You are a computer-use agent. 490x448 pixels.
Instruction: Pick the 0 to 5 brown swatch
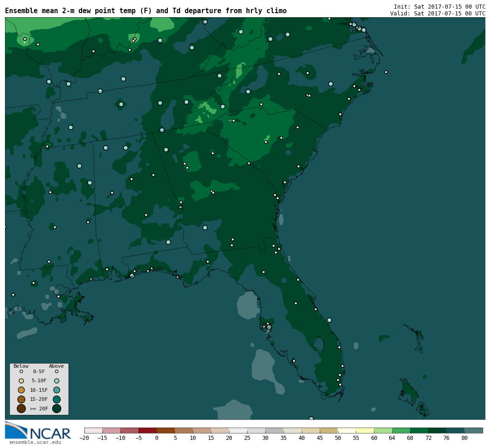click(x=166, y=430)
